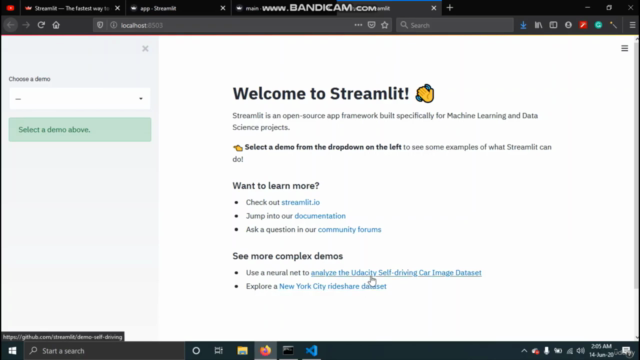Open a new browser tab

click(x=450, y=8)
